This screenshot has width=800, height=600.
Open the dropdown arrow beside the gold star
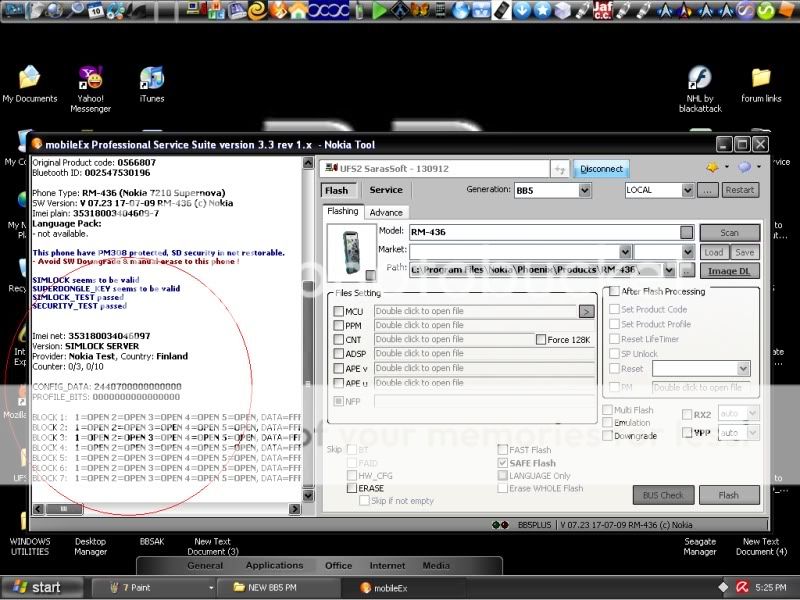pos(727,167)
